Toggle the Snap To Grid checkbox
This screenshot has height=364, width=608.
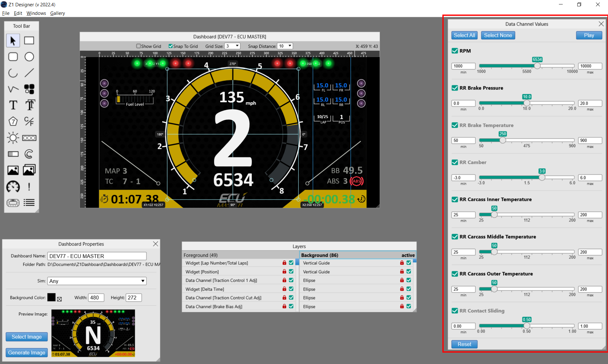[x=170, y=46]
